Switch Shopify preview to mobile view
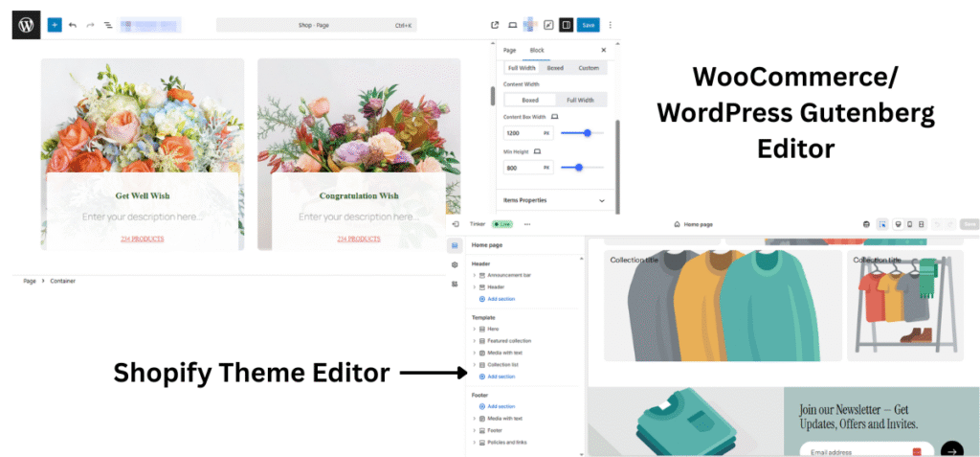 tap(909, 224)
